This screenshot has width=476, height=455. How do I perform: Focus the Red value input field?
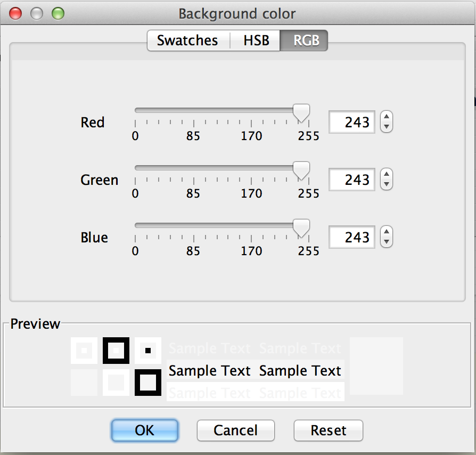tap(352, 123)
